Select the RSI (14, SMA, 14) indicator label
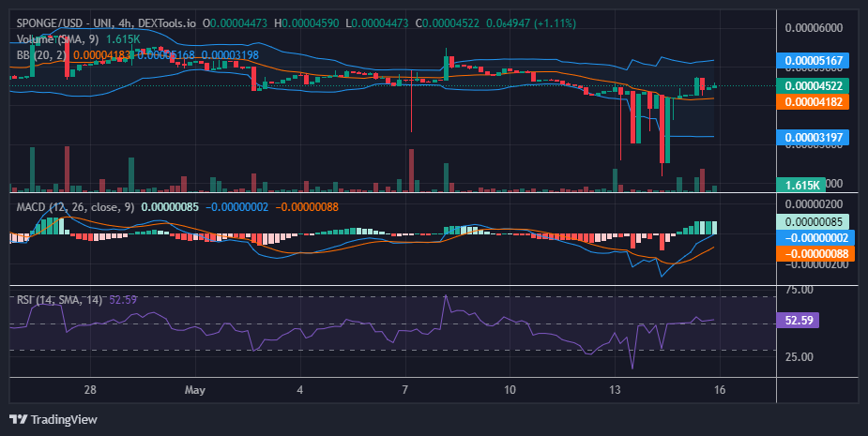The image size is (868, 436). [x=59, y=300]
